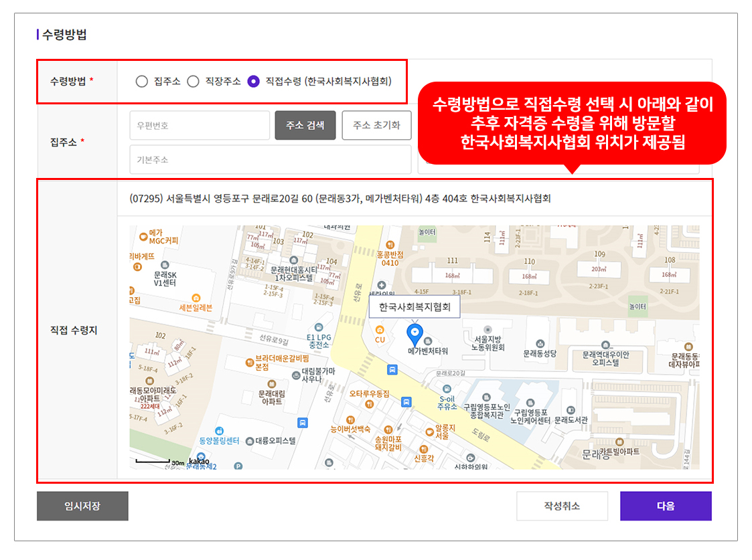This screenshot has height=560, width=752.
Task: Click the 동양볼링센터 bowling icon
Action: tap(219, 431)
